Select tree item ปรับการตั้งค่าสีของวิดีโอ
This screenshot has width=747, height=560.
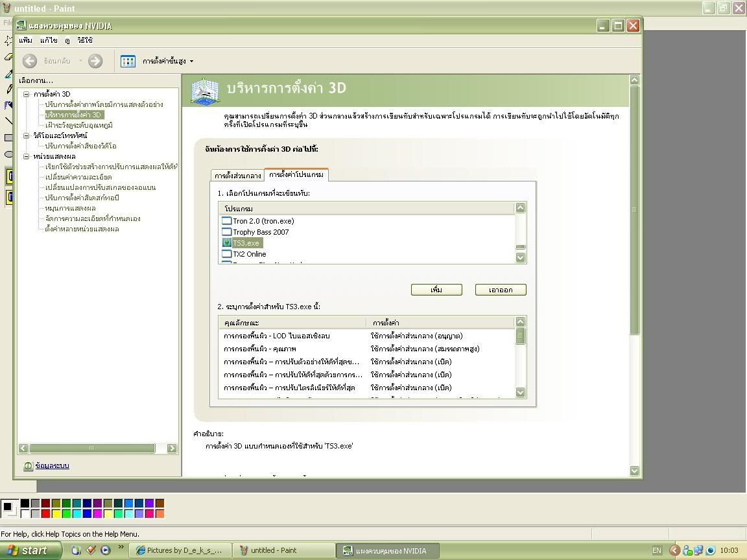[x=80, y=146]
